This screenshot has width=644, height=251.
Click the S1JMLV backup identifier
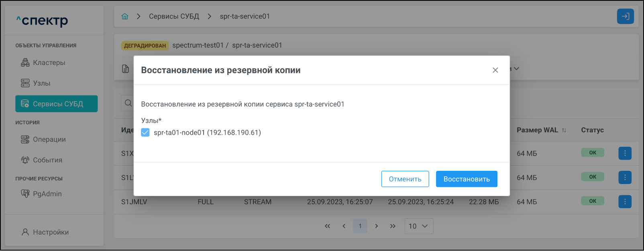[x=134, y=202]
